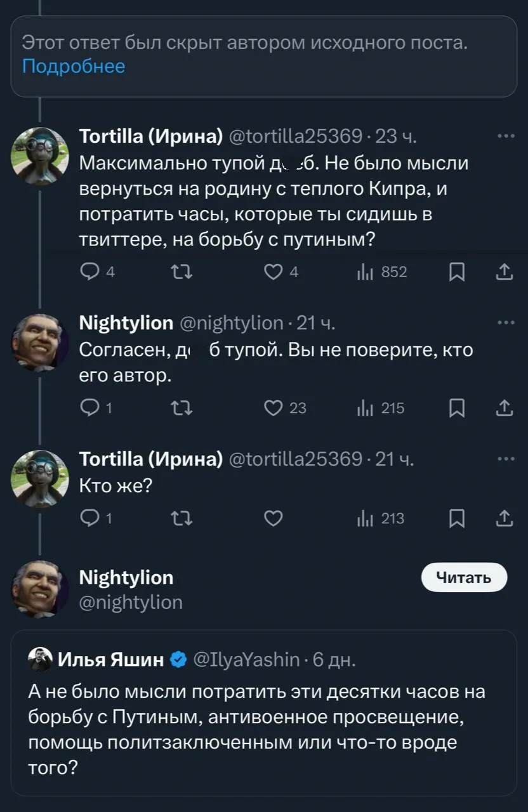The height and width of the screenshot is (812, 528).
Task: Reply to Nightylion's 'Согласен' tweet
Action: point(89,408)
